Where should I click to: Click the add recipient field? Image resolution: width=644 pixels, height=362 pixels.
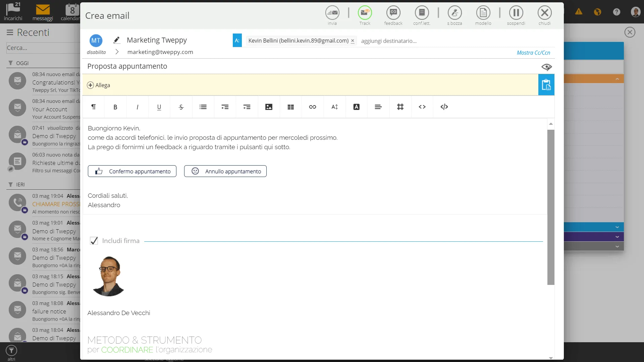(389, 41)
